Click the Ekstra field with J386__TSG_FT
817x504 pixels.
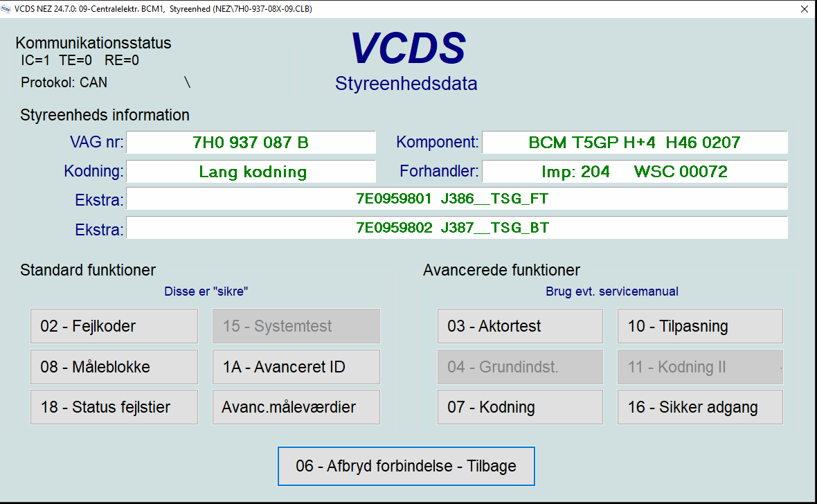[x=456, y=199]
